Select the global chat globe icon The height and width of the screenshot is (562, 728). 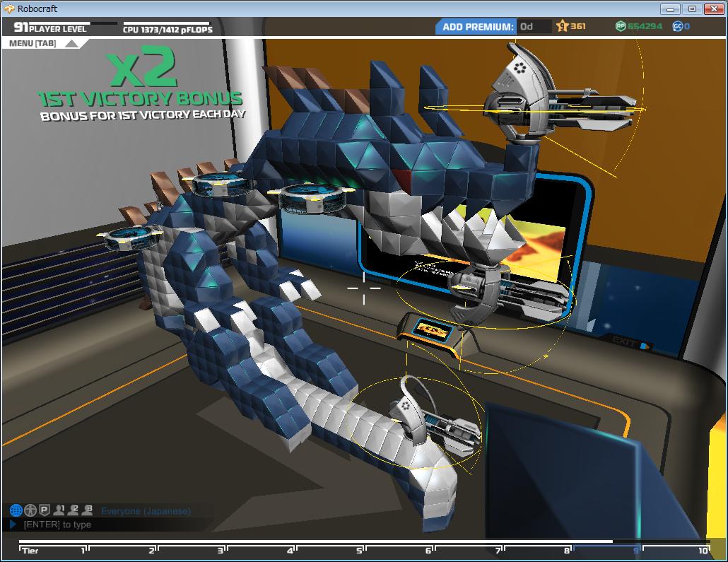16,510
